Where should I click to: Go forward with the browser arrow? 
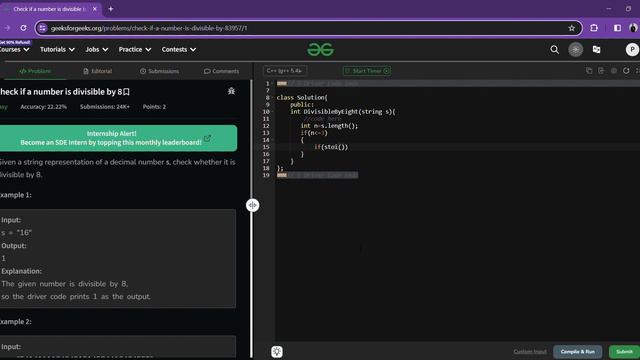(x=7, y=28)
